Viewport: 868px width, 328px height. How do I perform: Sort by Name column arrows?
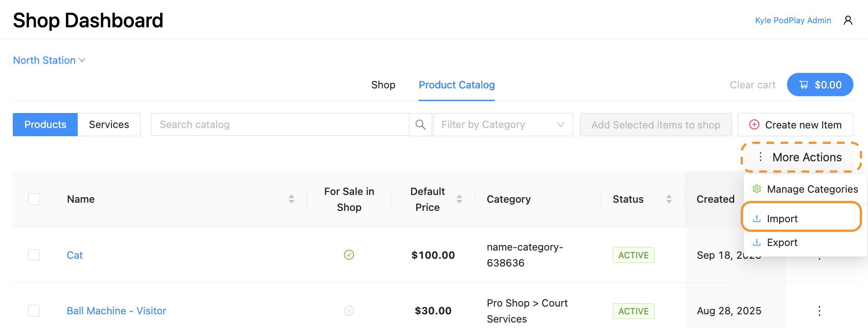(x=291, y=199)
